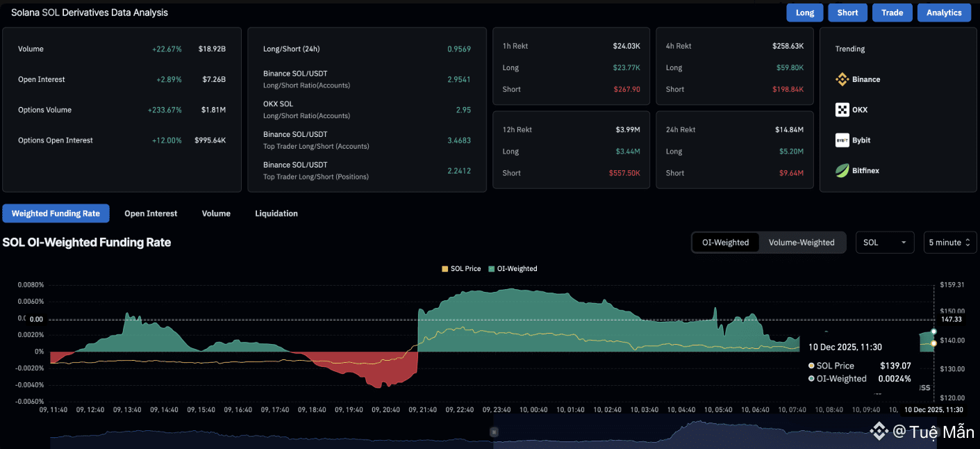This screenshot has width=980, height=449.
Task: Open the 5 minute interval dropdown
Action: pos(950,243)
